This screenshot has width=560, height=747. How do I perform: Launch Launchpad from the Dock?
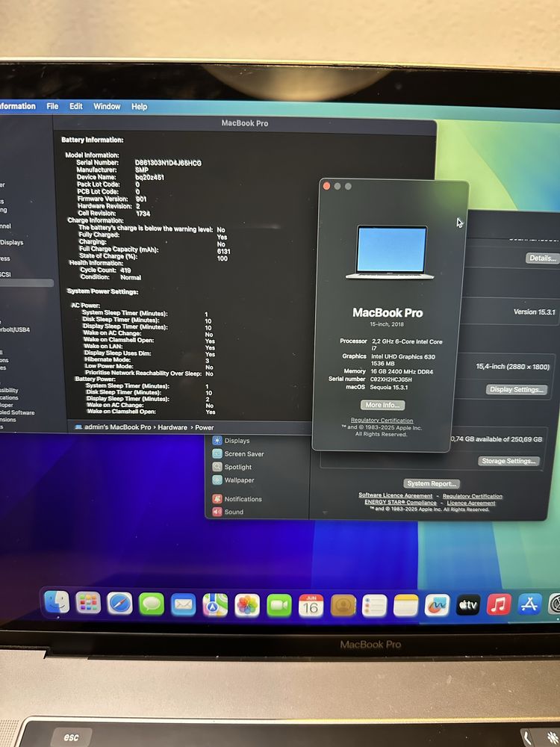click(89, 604)
